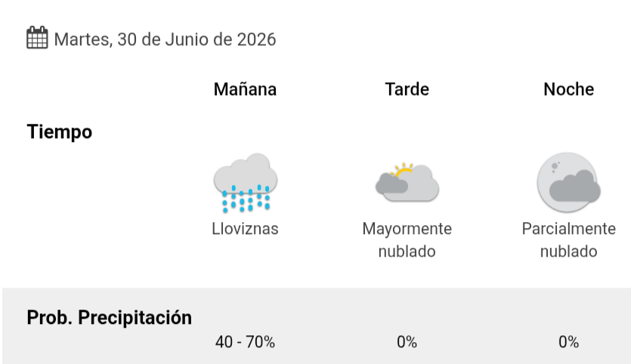Click the Lloviznas rain cloud icon
Image resolution: width=631 pixels, height=364 pixels.
click(x=246, y=183)
